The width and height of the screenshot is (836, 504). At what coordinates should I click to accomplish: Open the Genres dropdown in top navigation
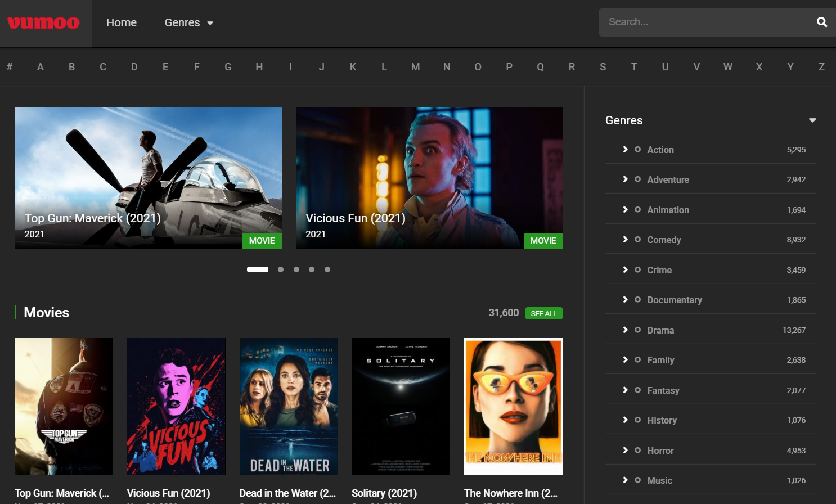[189, 22]
